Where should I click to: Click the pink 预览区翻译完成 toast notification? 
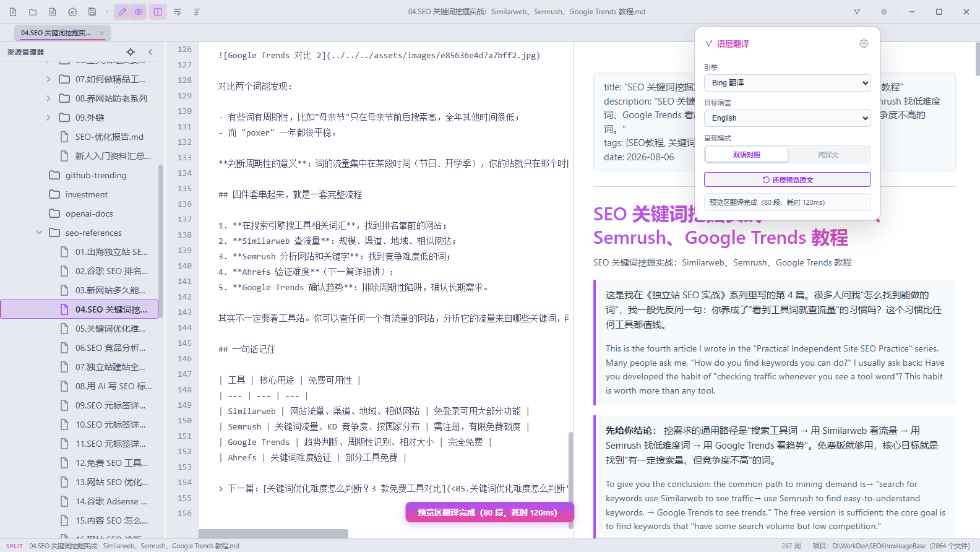(x=489, y=512)
